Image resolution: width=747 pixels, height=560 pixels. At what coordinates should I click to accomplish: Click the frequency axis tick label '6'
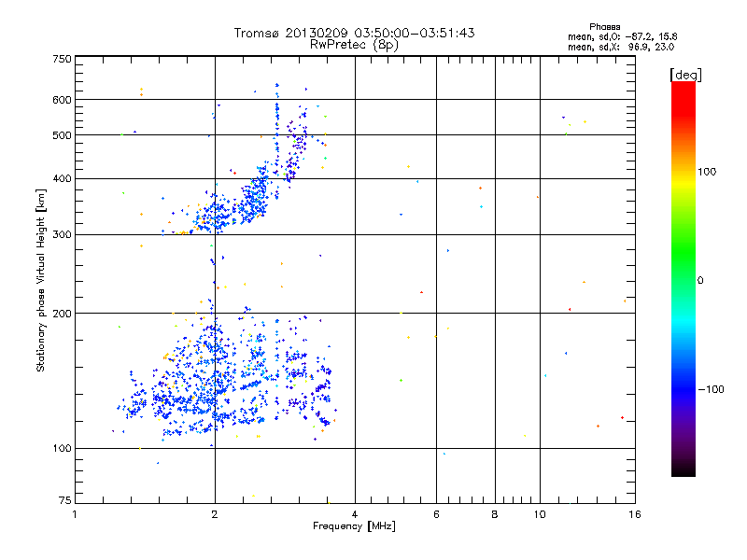[x=436, y=514]
